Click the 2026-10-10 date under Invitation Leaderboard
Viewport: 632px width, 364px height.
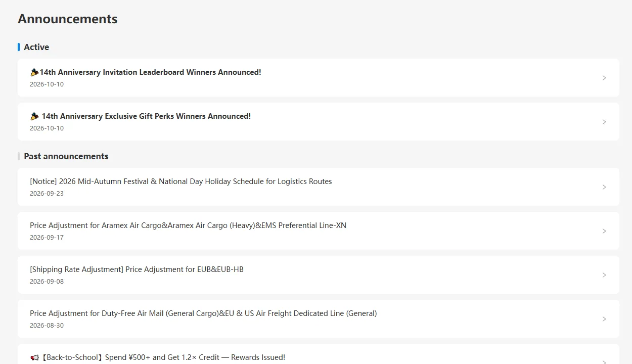click(x=47, y=84)
